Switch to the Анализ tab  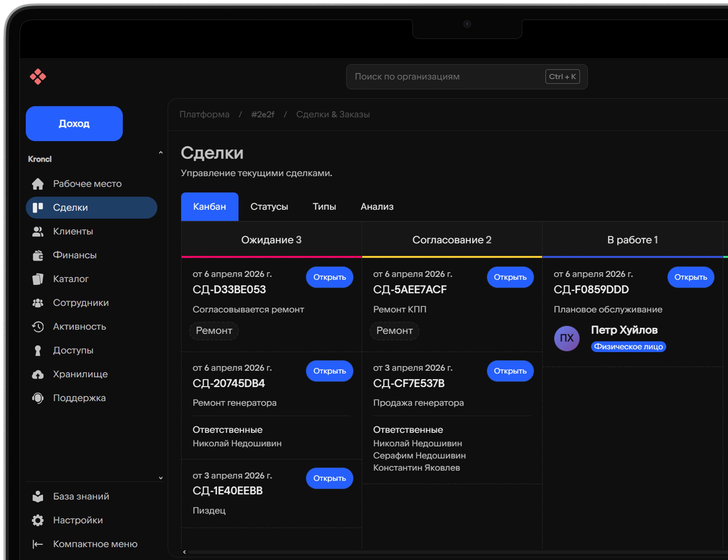coord(377,207)
